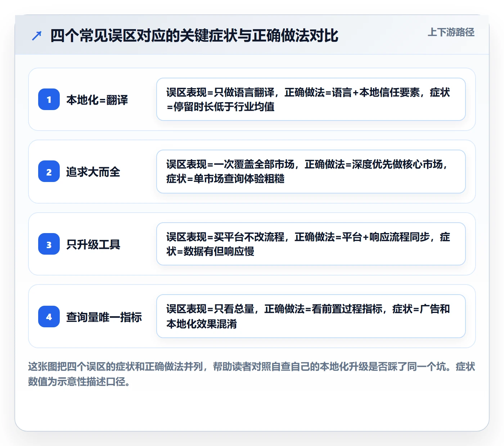Click the description box starting 误区表现=只看总量
Image resolution: width=504 pixels, height=446 pixels.
[311, 316]
